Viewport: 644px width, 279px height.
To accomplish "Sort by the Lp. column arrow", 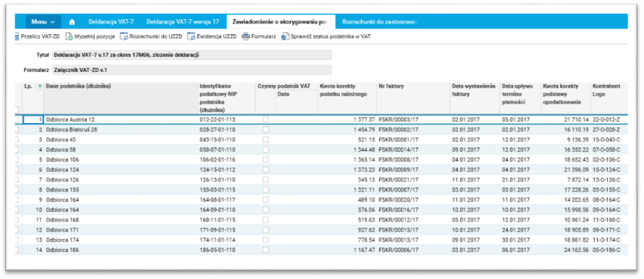I will pos(40,86).
